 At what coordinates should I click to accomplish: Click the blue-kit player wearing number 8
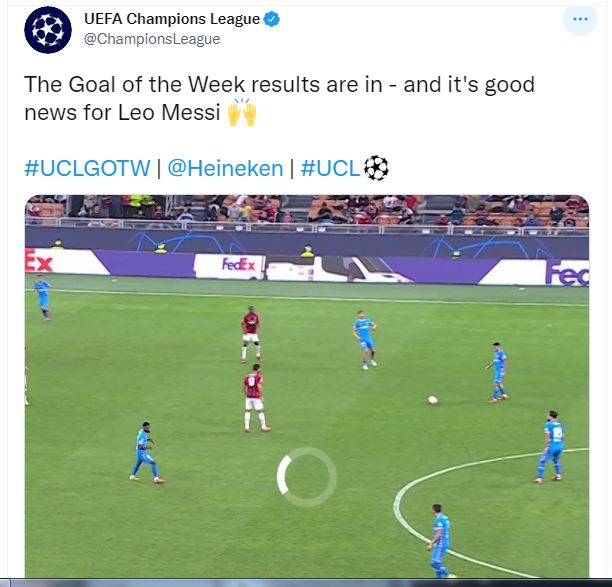(551, 447)
